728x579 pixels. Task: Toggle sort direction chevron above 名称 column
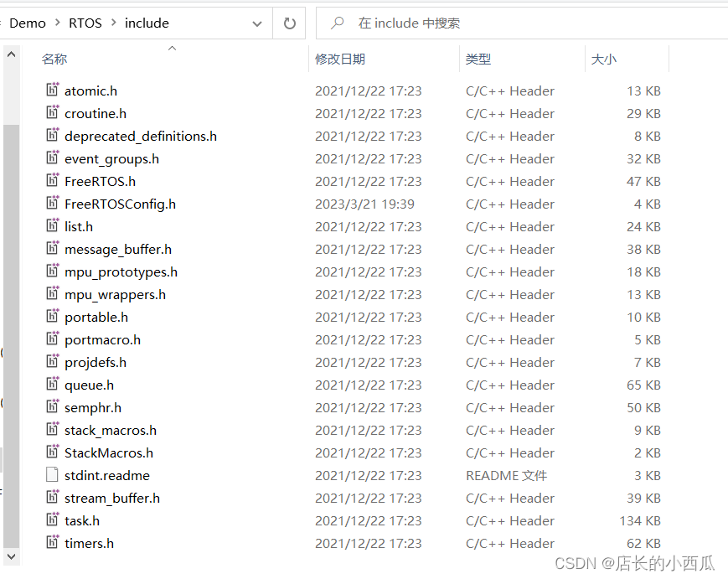(x=172, y=49)
